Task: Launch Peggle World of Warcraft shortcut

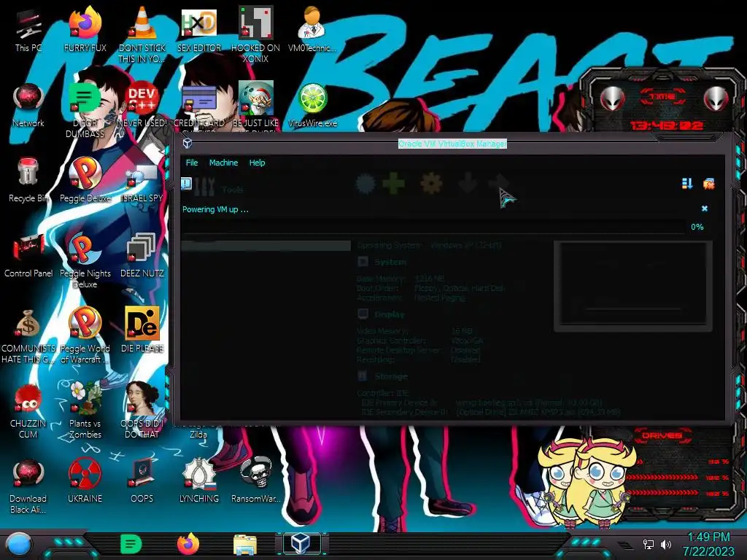Action: pos(85,335)
